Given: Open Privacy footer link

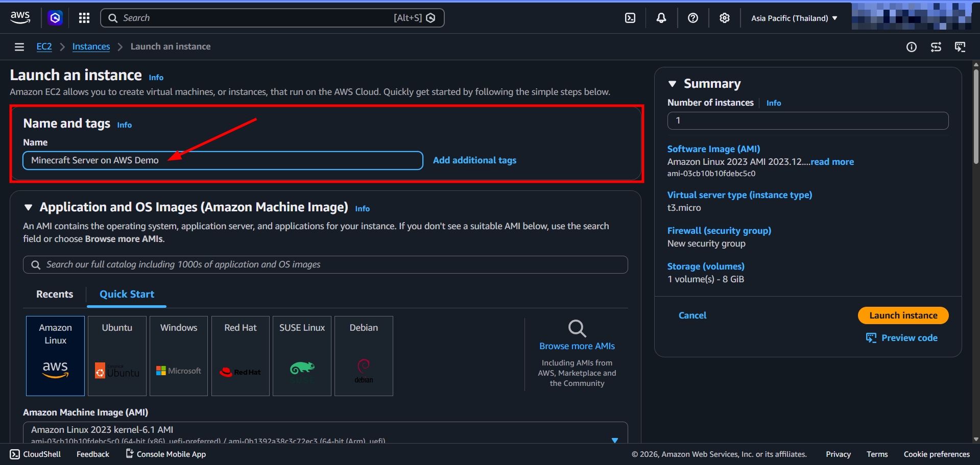Looking at the screenshot, I should point(838,454).
